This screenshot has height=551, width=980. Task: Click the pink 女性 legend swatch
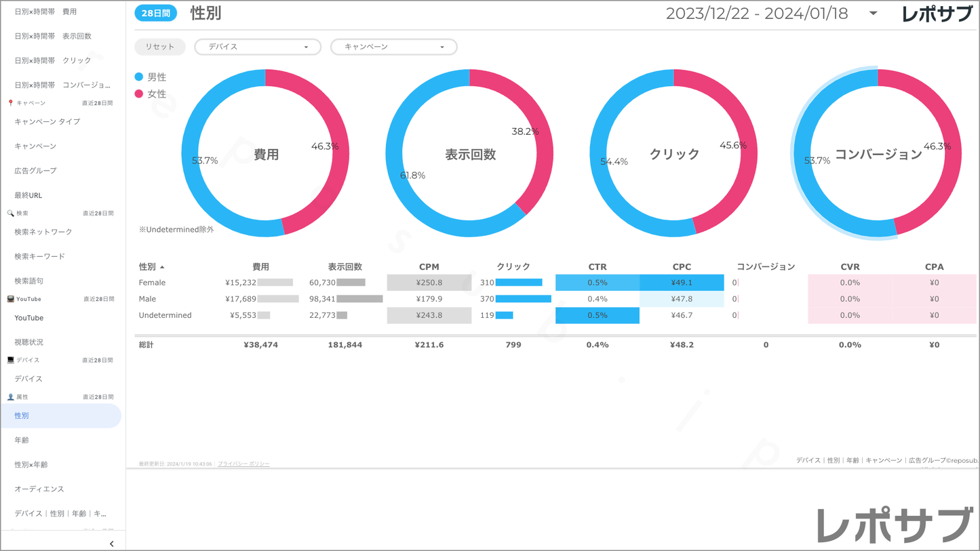pyautogui.click(x=139, y=94)
